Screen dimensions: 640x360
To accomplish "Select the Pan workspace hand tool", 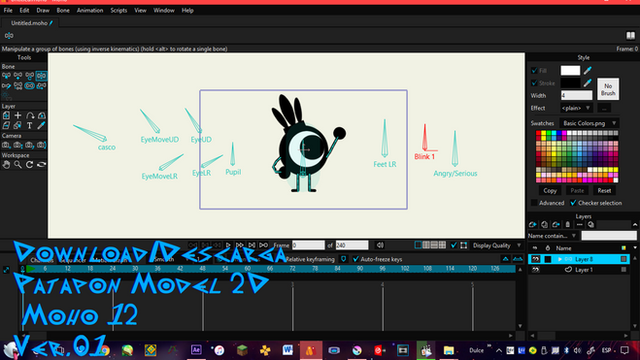I will [6, 164].
